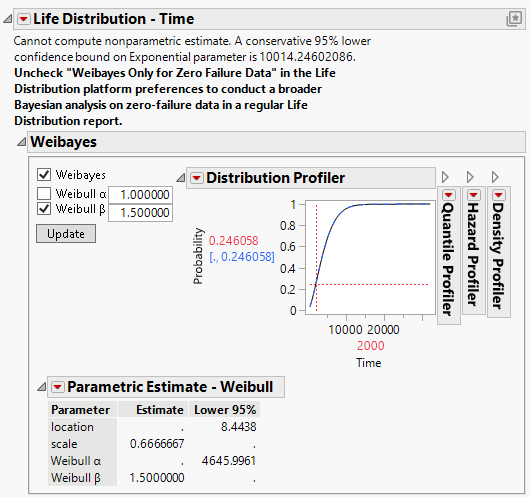Collapse the Weibayes section
The height and width of the screenshot is (497, 530).
pyautogui.click(x=21, y=142)
